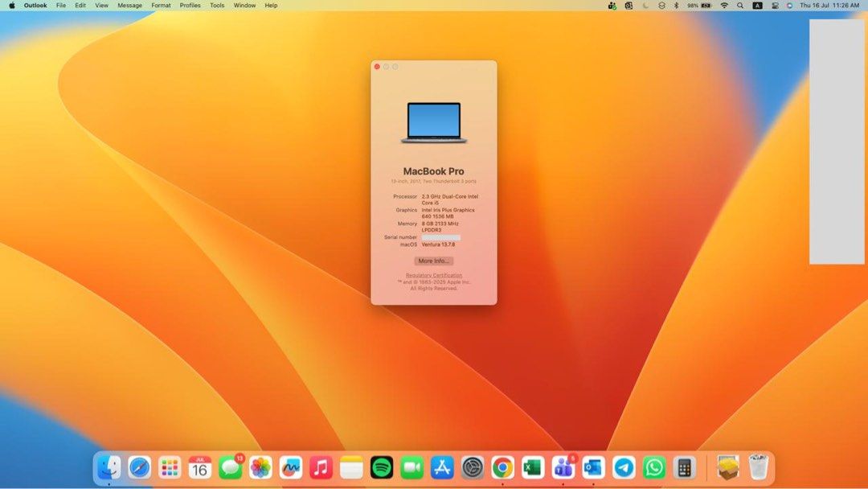Viewport: 868px width, 489px height.
Task: Open Control Center
Action: pos(775,6)
